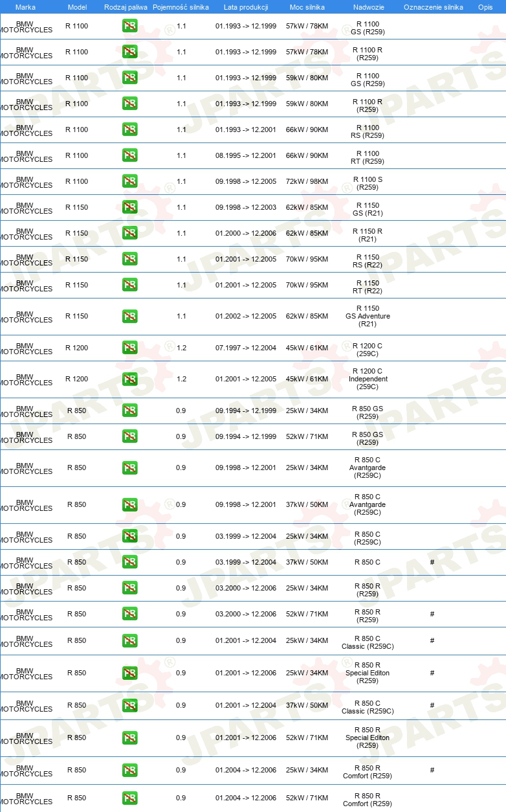Select fuel icon for 52kW R 850 R Comfort
Viewport: 506px width, 812px height.
tap(130, 798)
